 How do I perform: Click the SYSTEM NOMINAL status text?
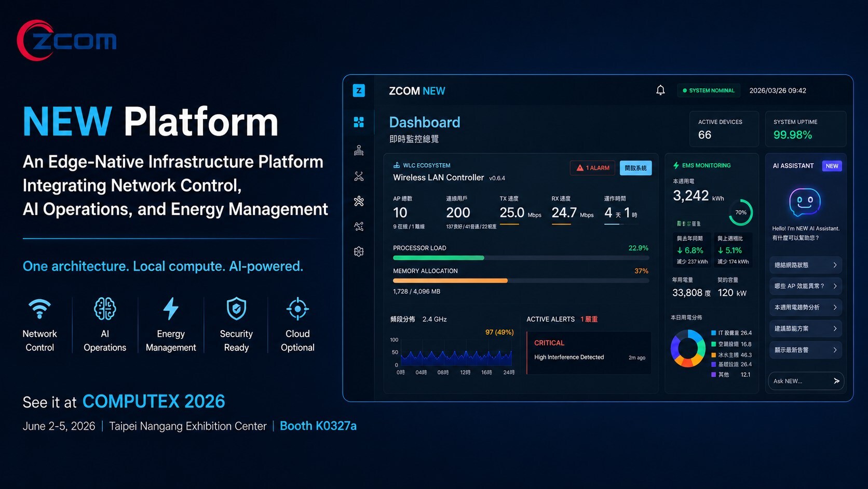[x=712, y=90]
